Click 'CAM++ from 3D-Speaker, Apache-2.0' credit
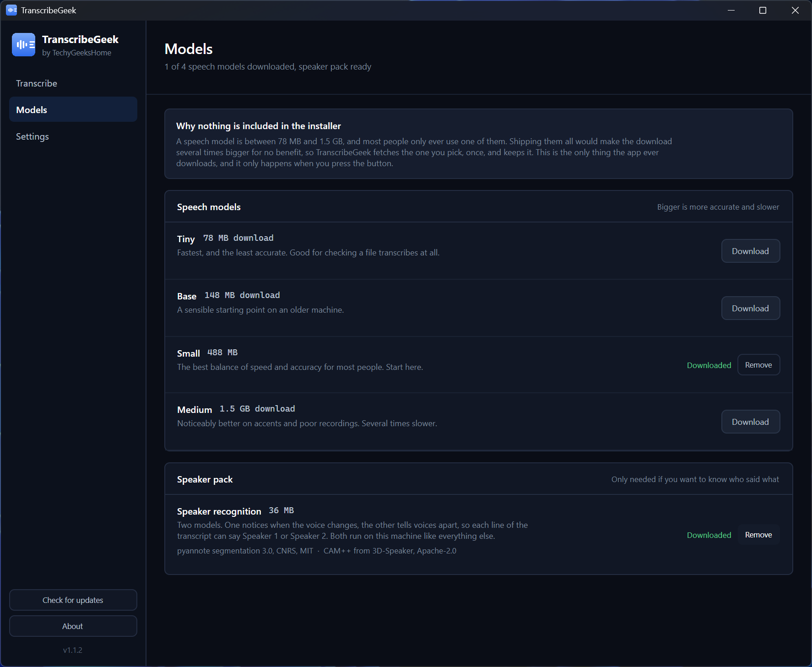 390,551
